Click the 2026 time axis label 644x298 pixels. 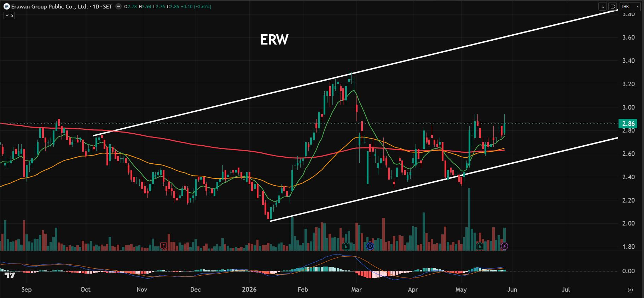click(249, 290)
